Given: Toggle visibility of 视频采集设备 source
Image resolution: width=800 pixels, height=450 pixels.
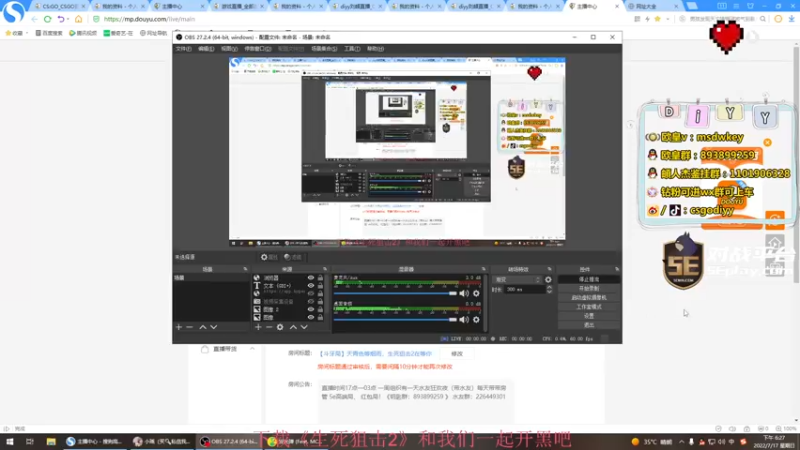Looking at the screenshot, I should [x=310, y=302].
